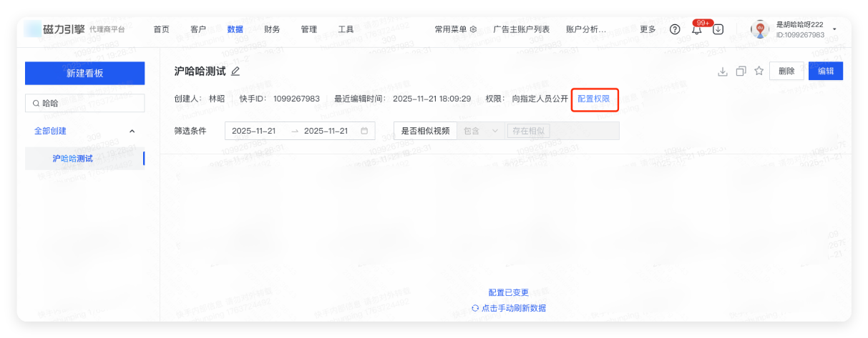868x338 pixels.
Task: Open the download center icon in top bar
Action: coord(718,29)
